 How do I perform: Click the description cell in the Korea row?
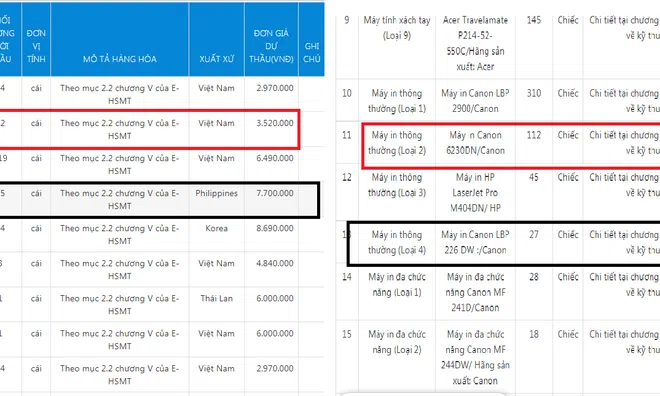pyautogui.click(x=120, y=234)
